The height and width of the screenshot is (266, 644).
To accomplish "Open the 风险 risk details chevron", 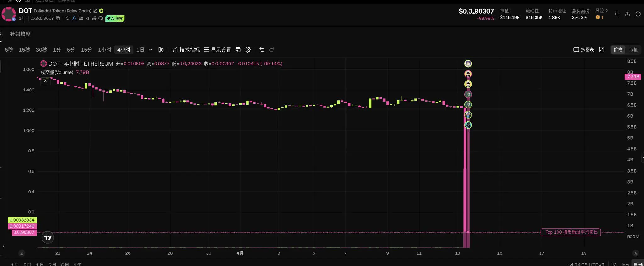I will click(606, 11).
